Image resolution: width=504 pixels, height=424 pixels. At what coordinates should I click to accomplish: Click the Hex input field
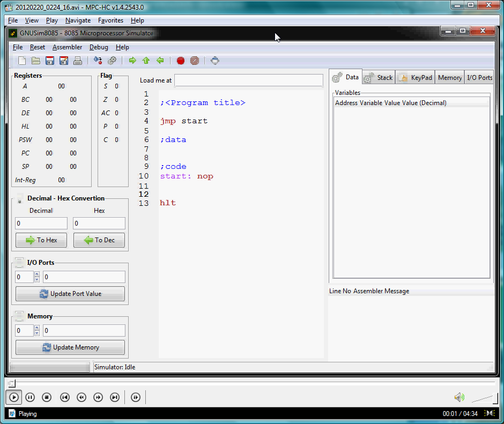click(99, 224)
